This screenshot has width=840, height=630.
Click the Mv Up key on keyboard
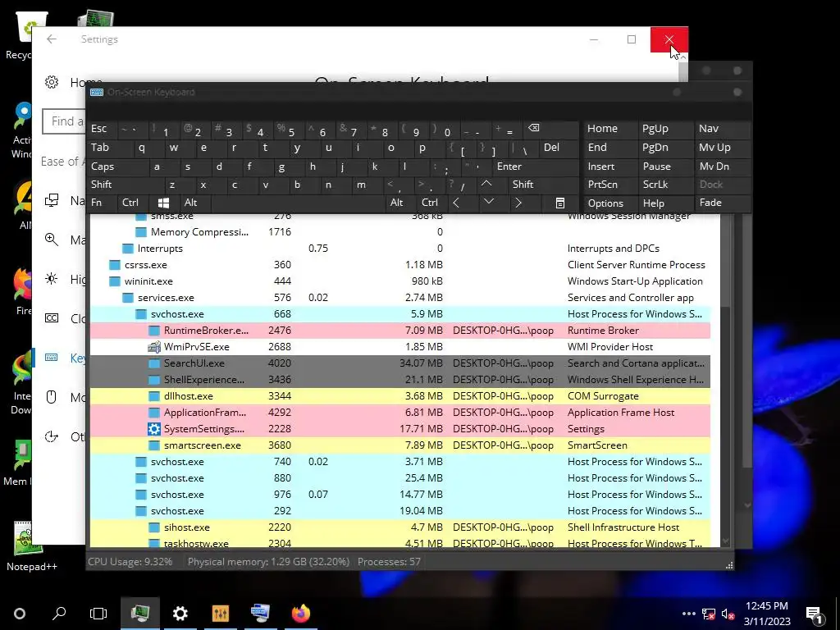point(722,148)
